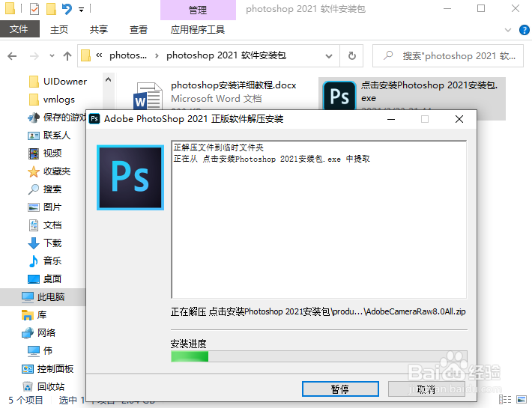
Task: Switch to the 主页 ribbon tab
Action: pyautogui.click(x=59, y=30)
